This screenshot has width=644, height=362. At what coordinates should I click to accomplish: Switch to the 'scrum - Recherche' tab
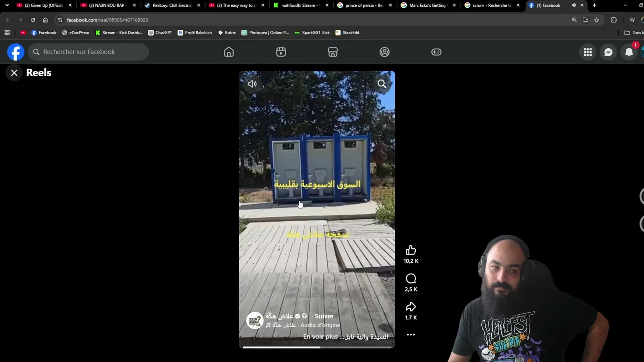coord(492,5)
